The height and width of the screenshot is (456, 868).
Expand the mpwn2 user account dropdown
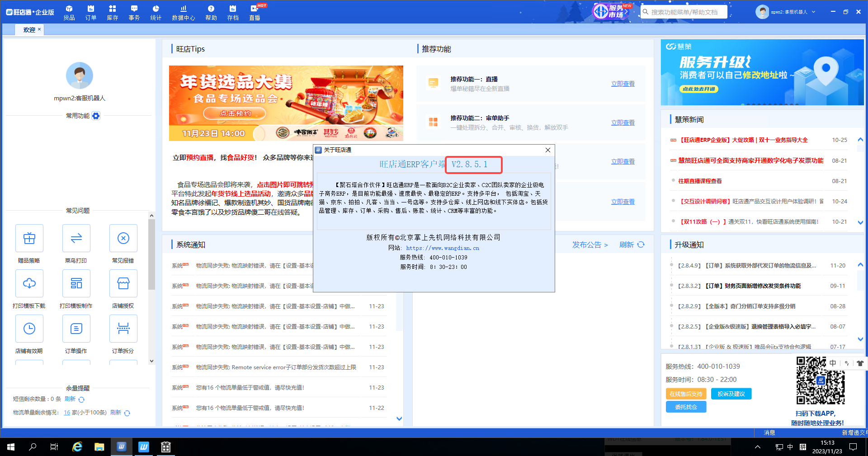coord(813,12)
